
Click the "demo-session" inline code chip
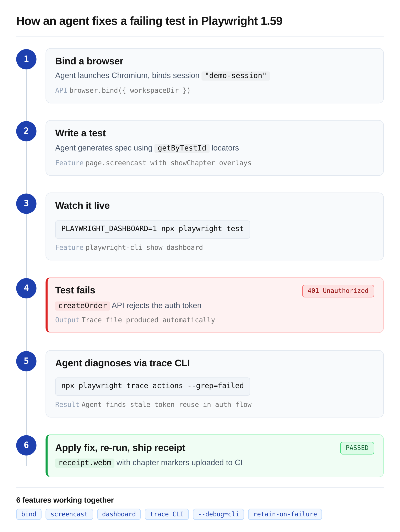pos(235,76)
